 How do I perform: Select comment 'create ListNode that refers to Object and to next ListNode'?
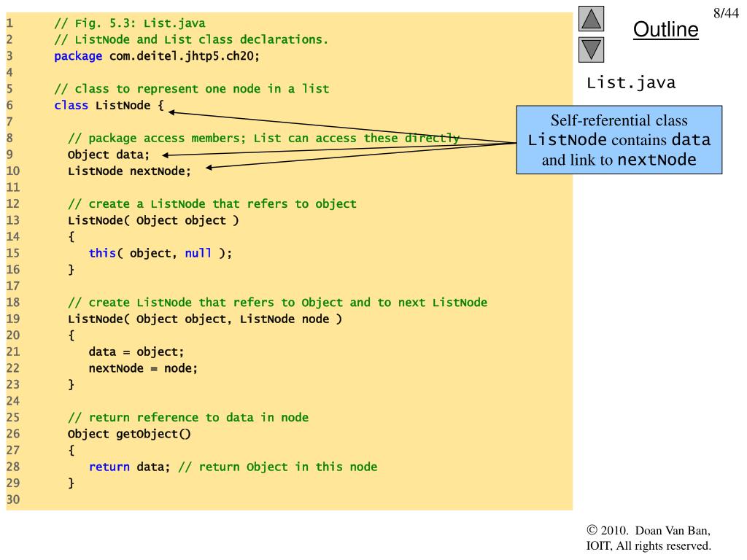click(x=287, y=303)
